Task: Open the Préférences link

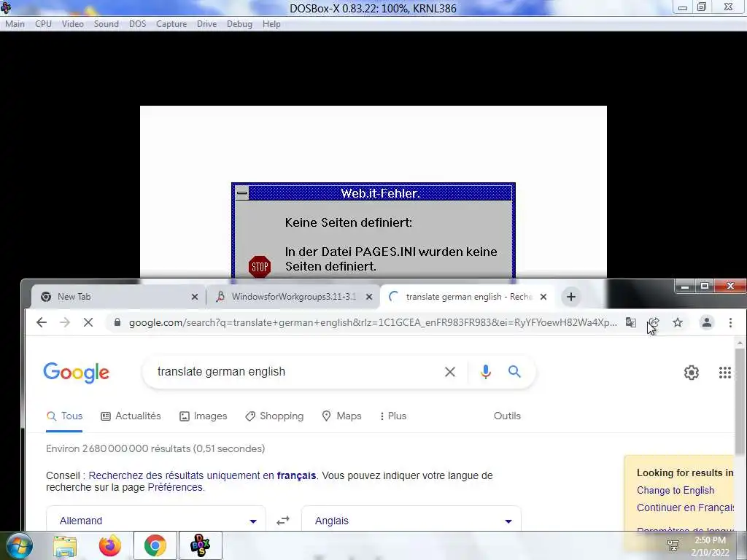Action: [x=175, y=487]
